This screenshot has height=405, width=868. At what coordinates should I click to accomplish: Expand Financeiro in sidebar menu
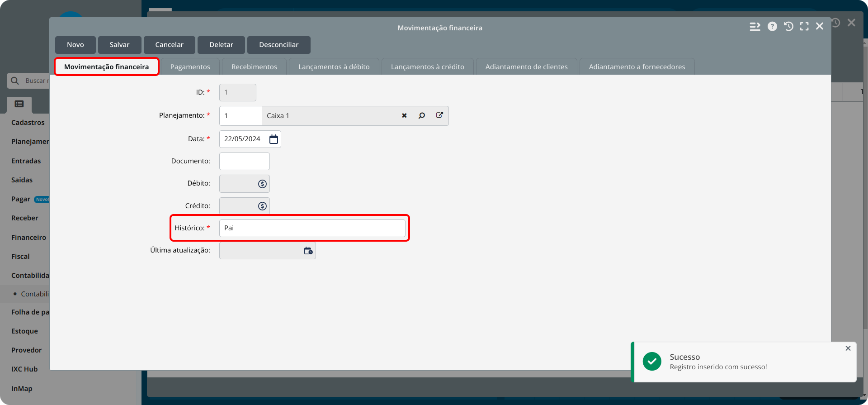pyautogui.click(x=28, y=238)
